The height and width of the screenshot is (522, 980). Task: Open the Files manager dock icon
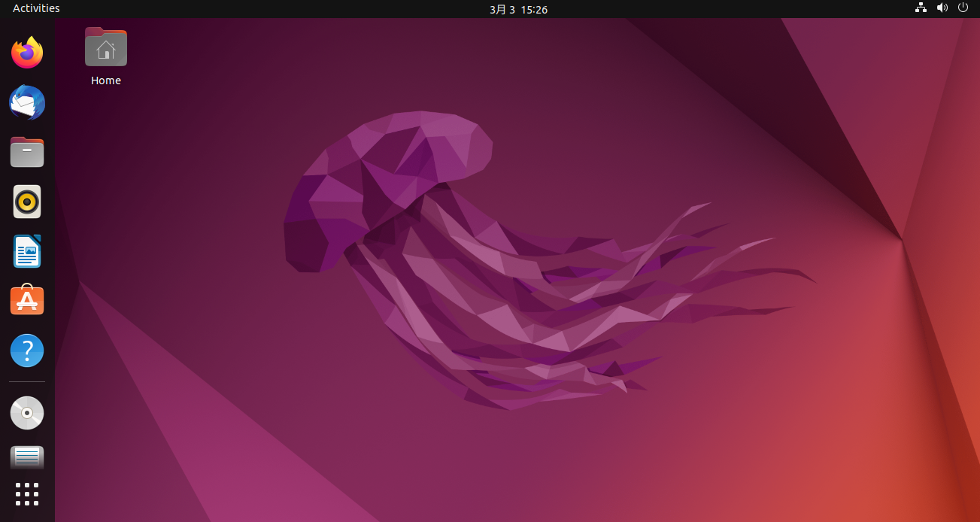pos(27,152)
